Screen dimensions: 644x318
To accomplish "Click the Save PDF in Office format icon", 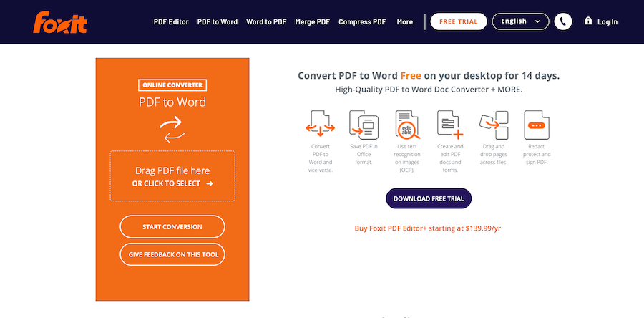I will click(364, 125).
